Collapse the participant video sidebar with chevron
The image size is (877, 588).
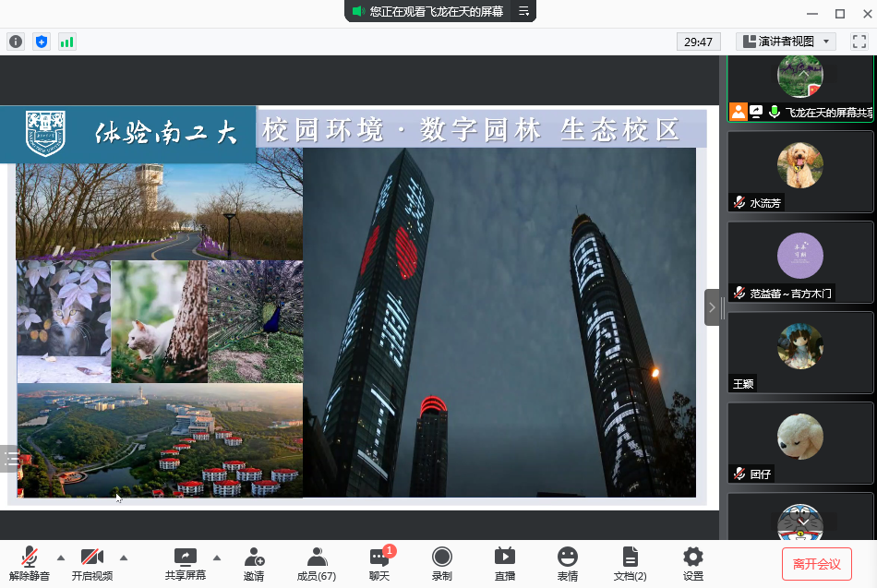pyautogui.click(x=712, y=307)
